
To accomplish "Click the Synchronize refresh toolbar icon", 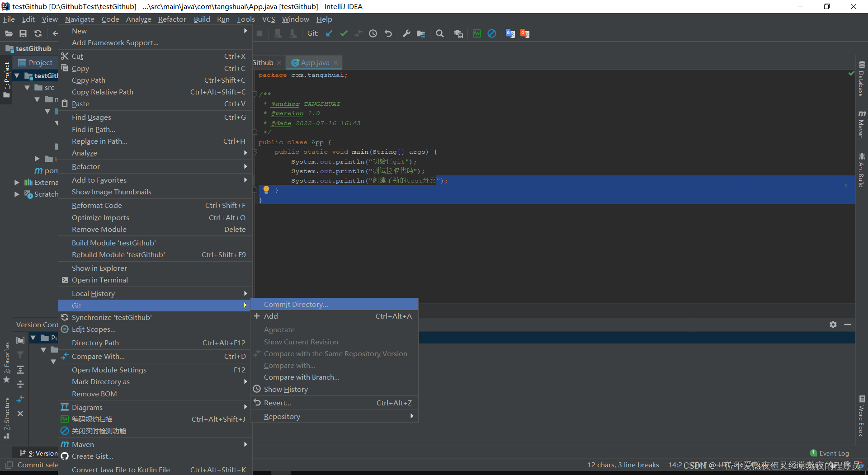I will point(38,33).
